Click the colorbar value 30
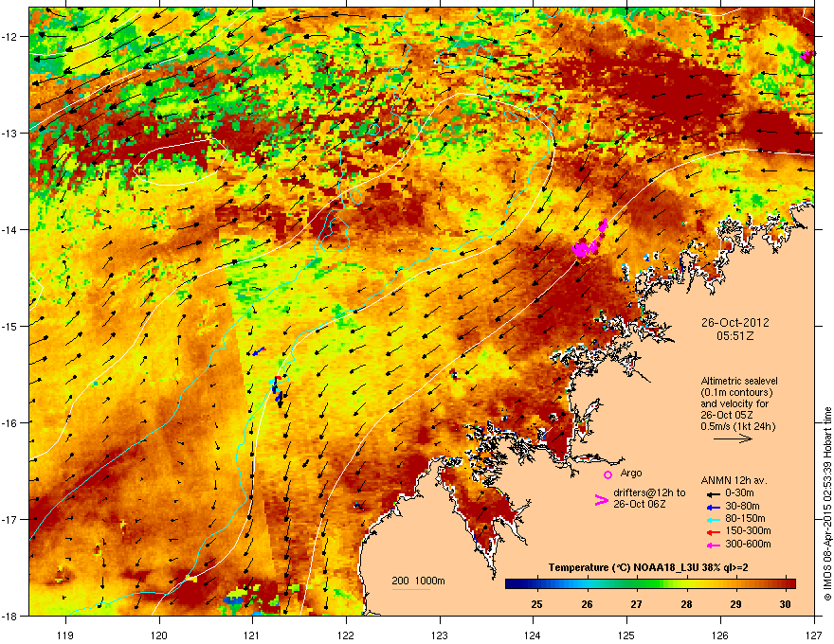Viewport: 834px width, 644px height. click(x=785, y=604)
